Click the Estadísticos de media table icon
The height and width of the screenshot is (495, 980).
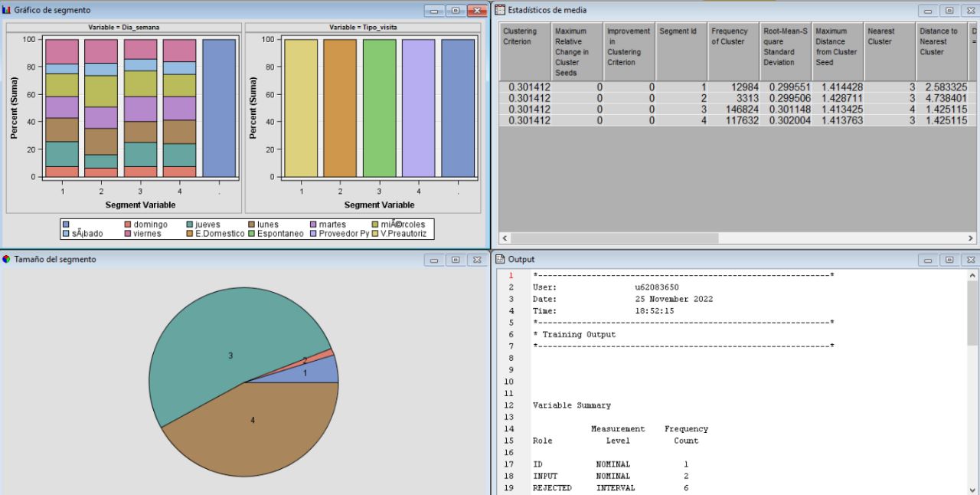coord(500,10)
